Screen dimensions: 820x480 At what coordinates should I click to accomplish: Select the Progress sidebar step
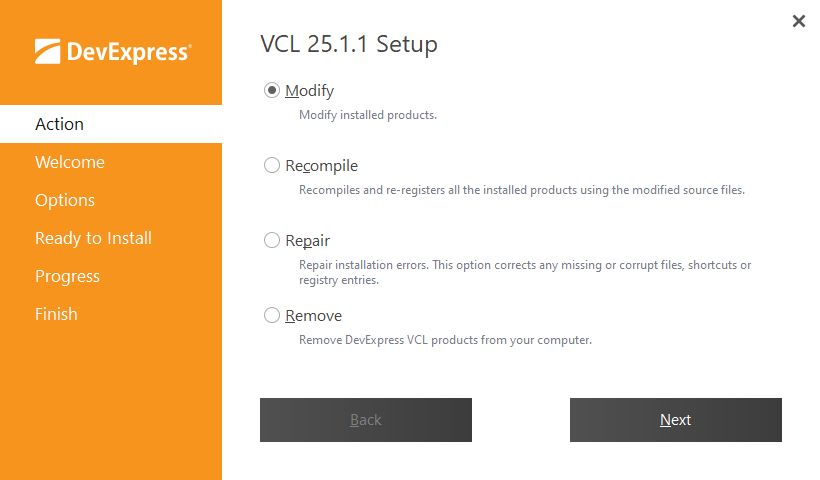(67, 276)
